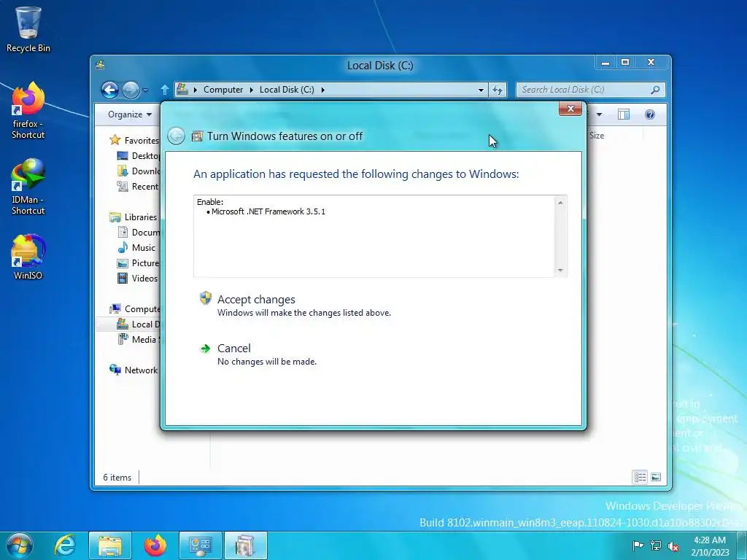
Task: Select Downloads in the navigation pane
Action: point(138,171)
